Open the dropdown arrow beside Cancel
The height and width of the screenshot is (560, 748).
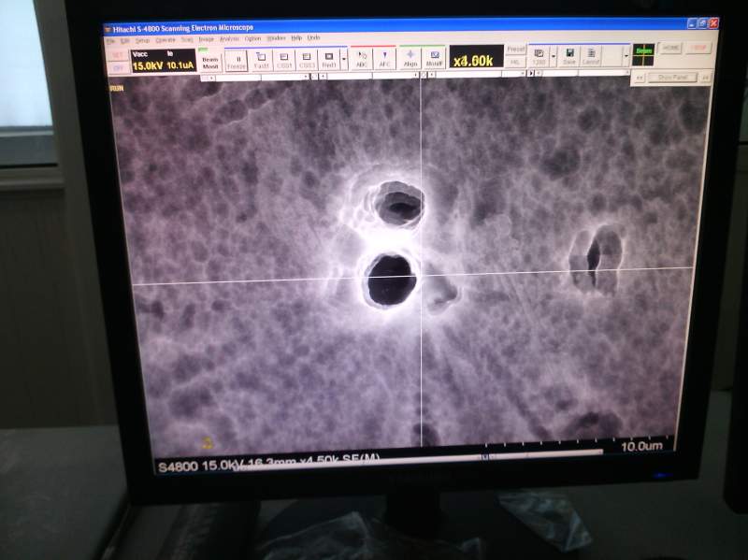click(626, 56)
